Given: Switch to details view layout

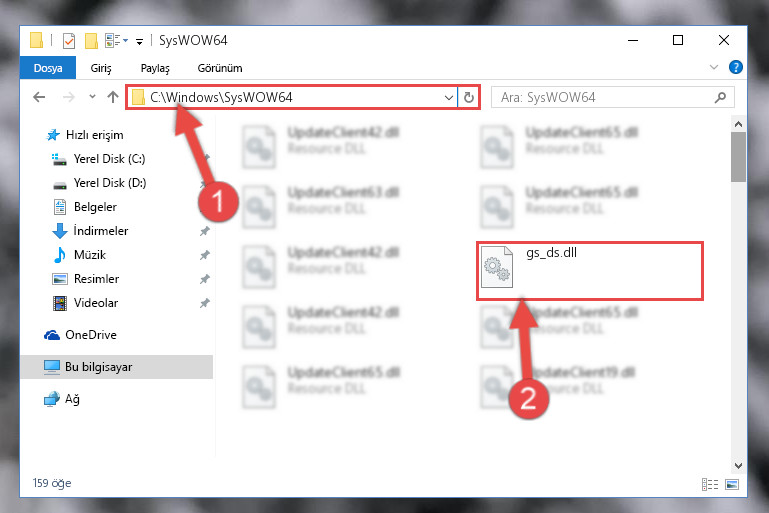Looking at the screenshot, I should pyautogui.click(x=710, y=485).
